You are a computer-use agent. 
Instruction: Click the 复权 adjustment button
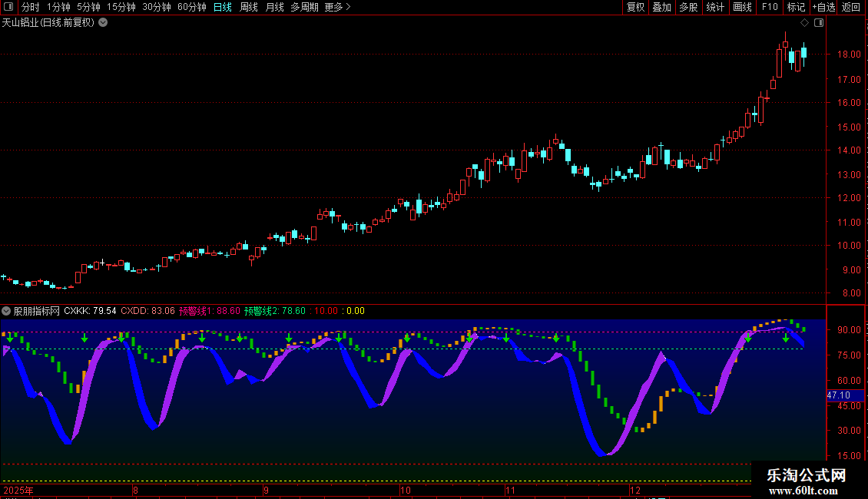pyautogui.click(x=635, y=7)
